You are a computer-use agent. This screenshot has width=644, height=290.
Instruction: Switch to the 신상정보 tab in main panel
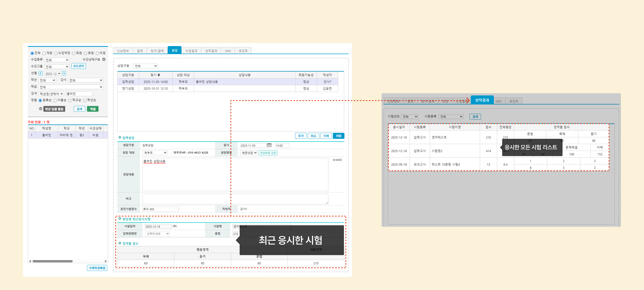click(123, 51)
